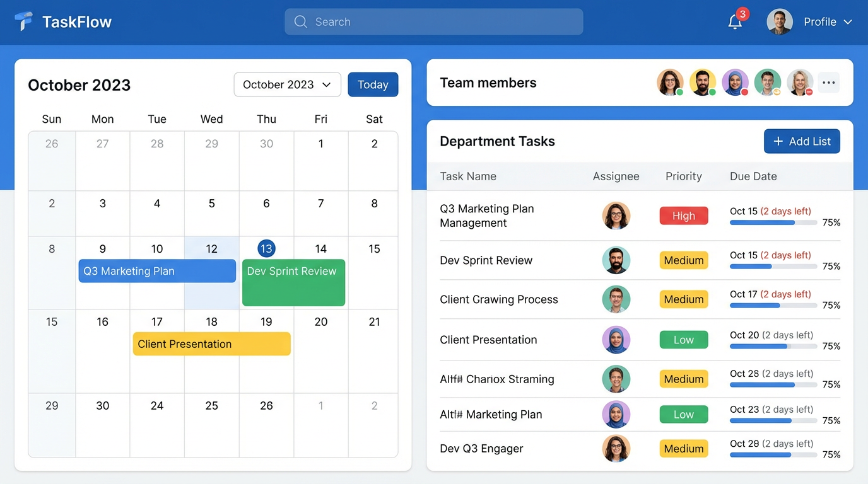Click the search magnifier icon
Viewport: 868px width, 484px height.
[x=301, y=22]
